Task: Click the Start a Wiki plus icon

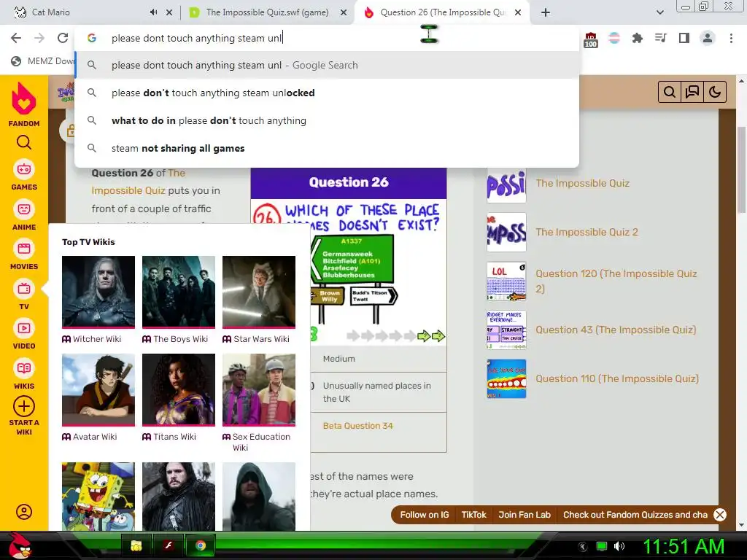Action: pos(24,406)
